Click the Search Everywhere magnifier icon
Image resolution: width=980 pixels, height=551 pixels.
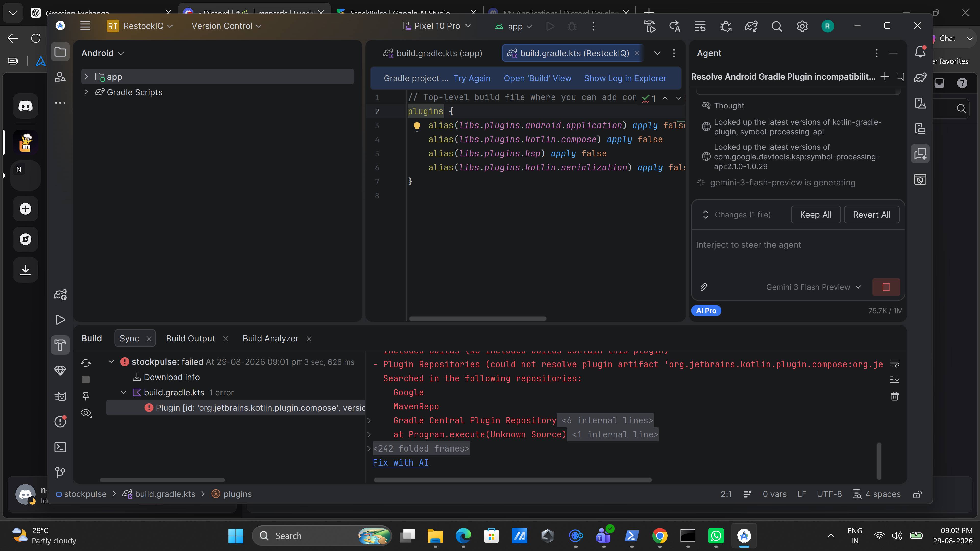click(x=776, y=26)
